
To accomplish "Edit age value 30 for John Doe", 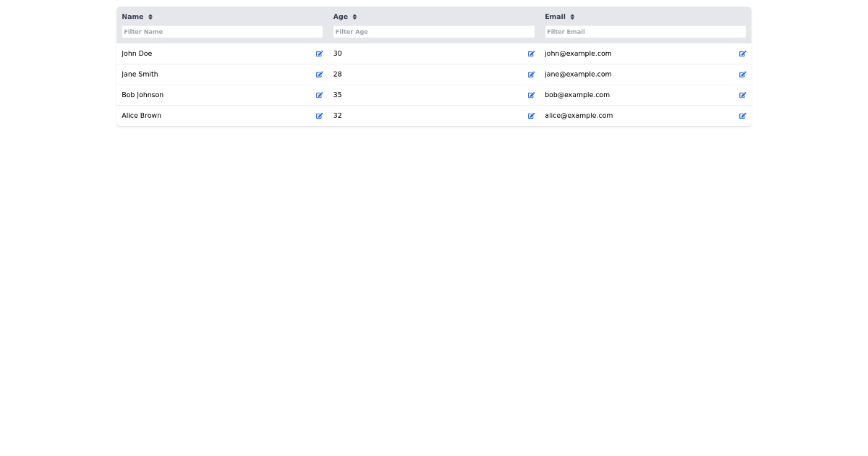I will [x=531, y=54].
